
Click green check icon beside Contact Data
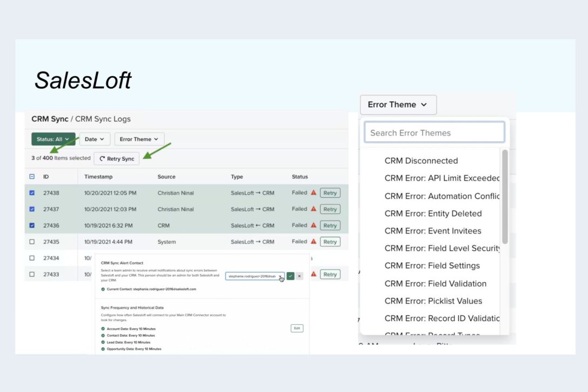coord(103,335)
